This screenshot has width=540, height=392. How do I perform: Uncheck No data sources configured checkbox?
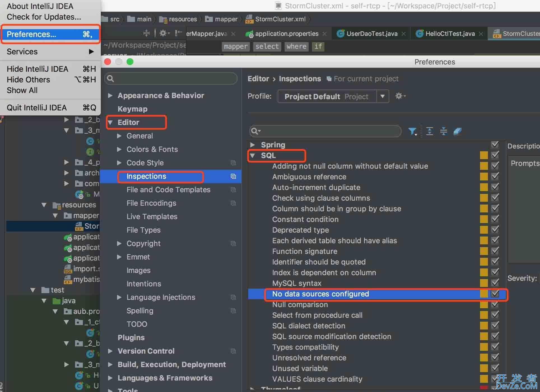pyautogui.click(x=495, y=294)
